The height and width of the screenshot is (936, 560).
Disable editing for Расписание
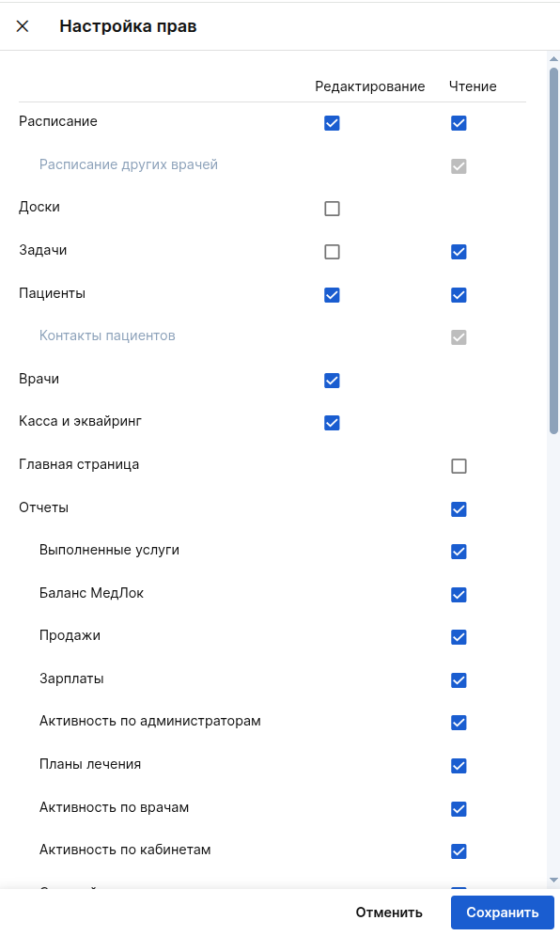(x=332, y=122)
